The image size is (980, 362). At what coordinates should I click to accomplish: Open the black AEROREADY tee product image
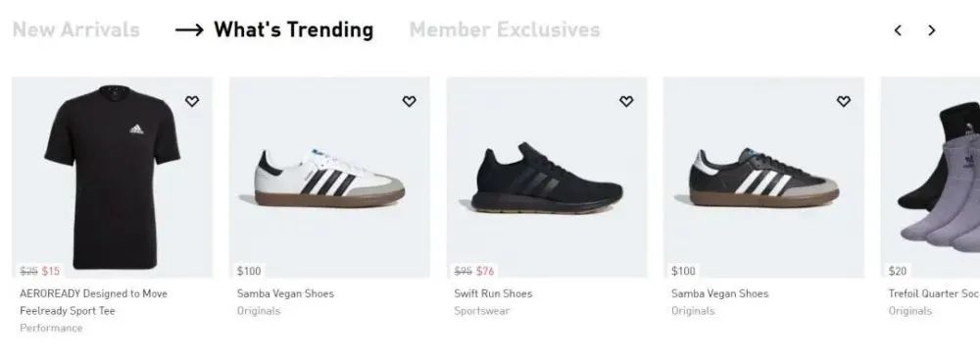113,177
